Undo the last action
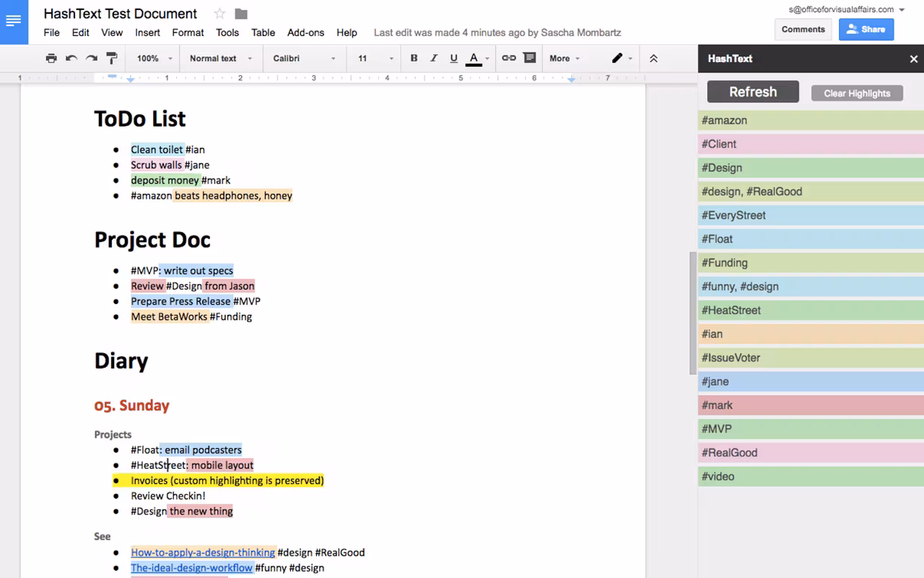924x578 pixels. [x=71, y=59]
